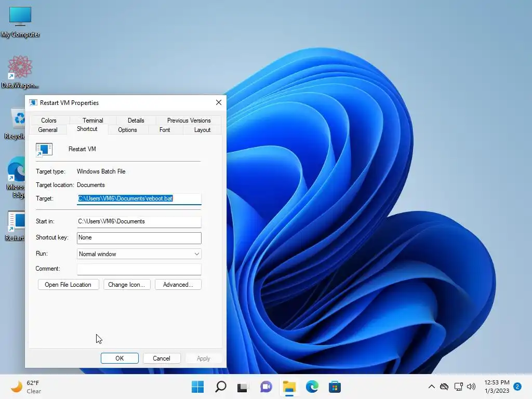Image resolution: width=532 pixels, height=399 pixels.
Task: Click the 'Windows Batch File' target type text
Action: [x=101, y=171]
